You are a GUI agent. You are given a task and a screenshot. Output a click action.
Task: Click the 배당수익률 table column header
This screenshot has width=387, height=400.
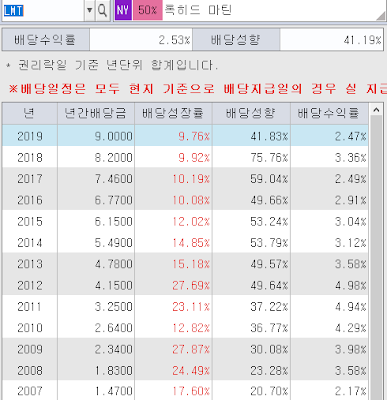point(329,114)
